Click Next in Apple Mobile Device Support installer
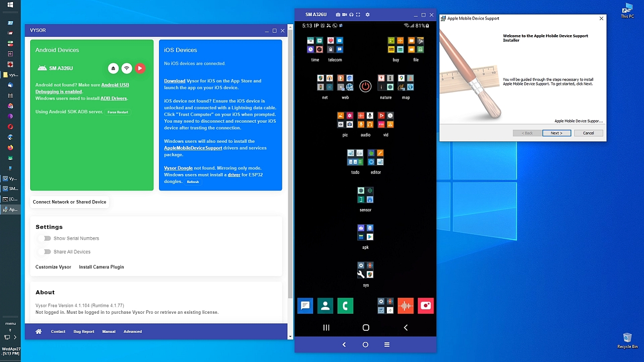The height and width of the screenshot is (362, 644). 556,133
